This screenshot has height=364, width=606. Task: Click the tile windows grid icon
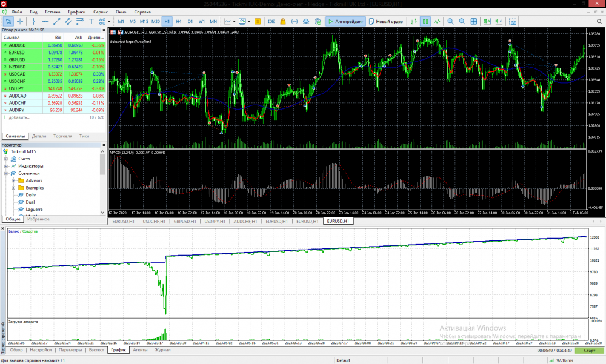[x=474, y=21]
